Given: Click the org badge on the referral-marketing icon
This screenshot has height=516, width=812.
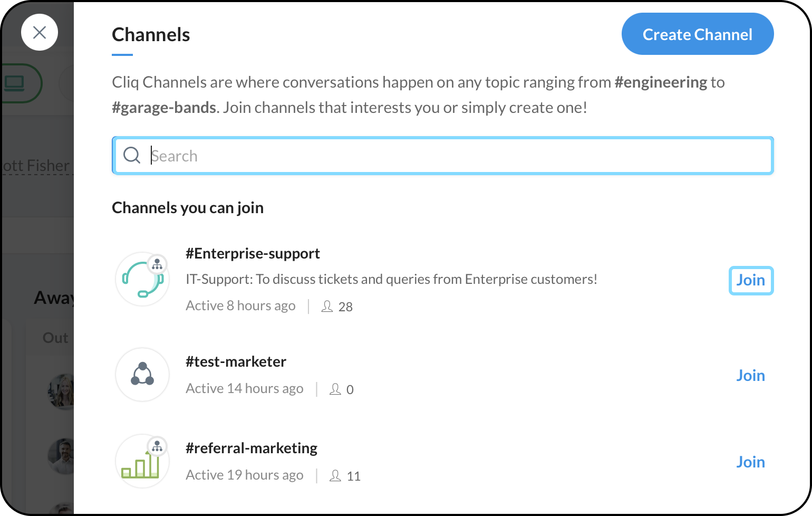Looking at the screenshot, I should tap(157, 447).
